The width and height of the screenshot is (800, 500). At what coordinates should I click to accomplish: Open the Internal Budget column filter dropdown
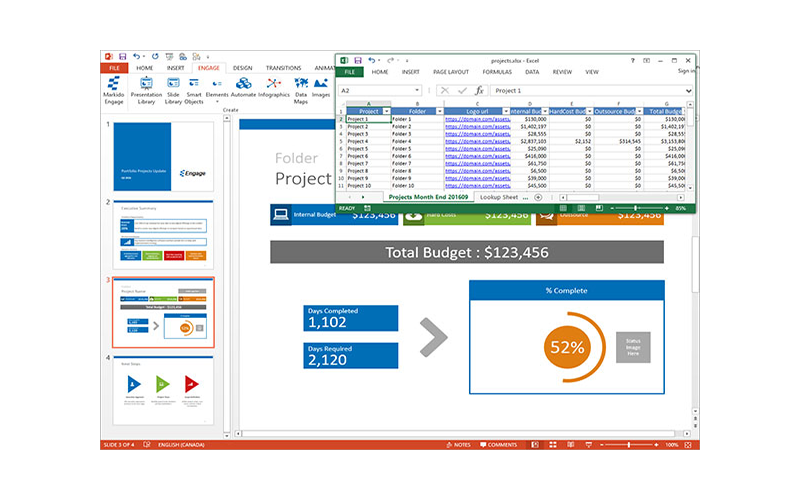(x=545, y=111)
